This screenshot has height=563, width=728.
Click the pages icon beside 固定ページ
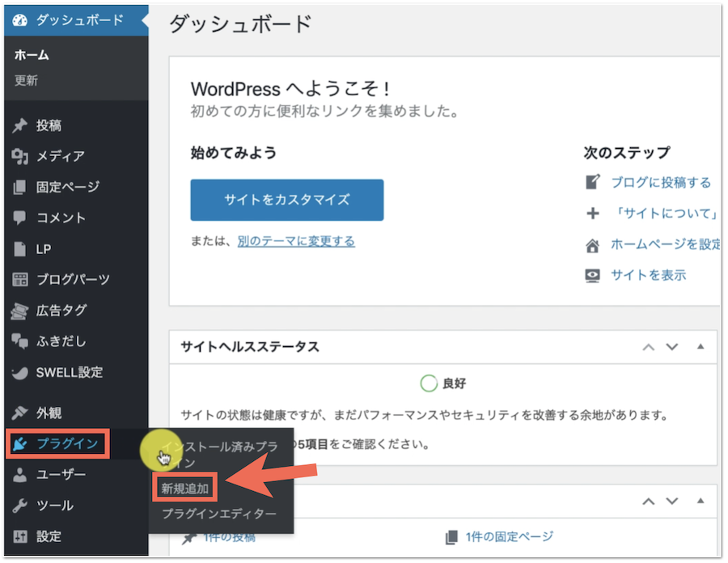point(20,188)
